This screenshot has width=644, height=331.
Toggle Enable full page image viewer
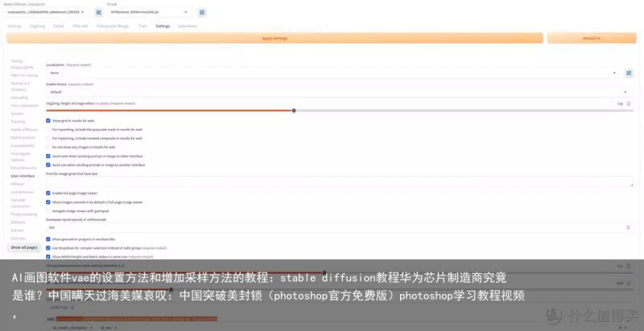tap(48, 193)
